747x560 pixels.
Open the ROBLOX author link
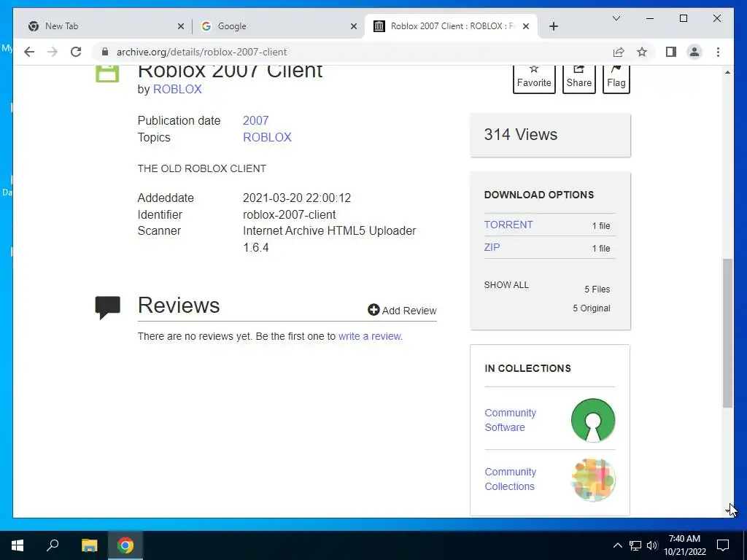pos(177,89)
